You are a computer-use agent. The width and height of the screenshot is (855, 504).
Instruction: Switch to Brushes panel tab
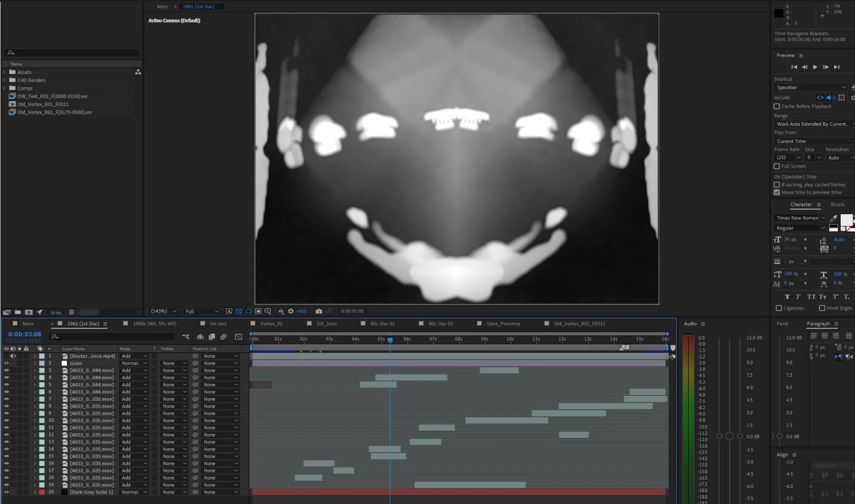click(x=838, y=205)
